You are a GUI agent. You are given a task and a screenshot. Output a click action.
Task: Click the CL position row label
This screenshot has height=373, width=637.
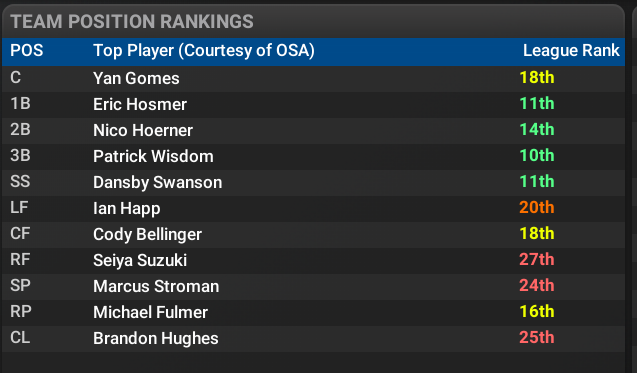click(x=20, y=337)
